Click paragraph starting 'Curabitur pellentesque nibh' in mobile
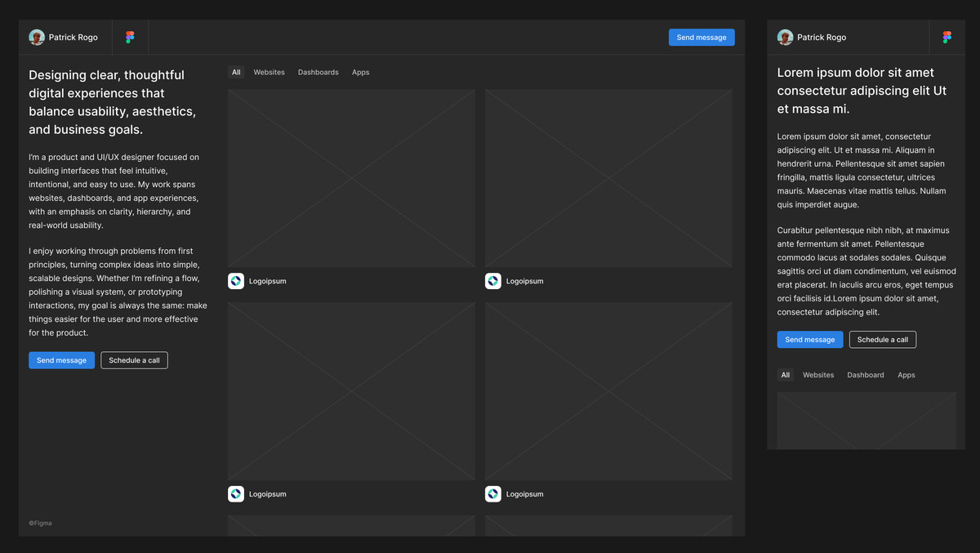The image size is (980, 553). [x=866, y=271]
